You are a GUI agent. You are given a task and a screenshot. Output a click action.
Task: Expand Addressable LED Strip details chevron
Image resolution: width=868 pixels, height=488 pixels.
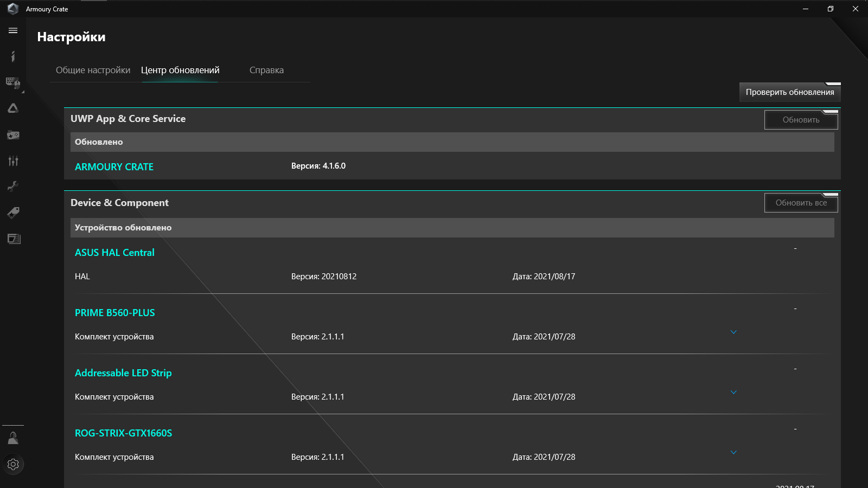coord(733,392)
